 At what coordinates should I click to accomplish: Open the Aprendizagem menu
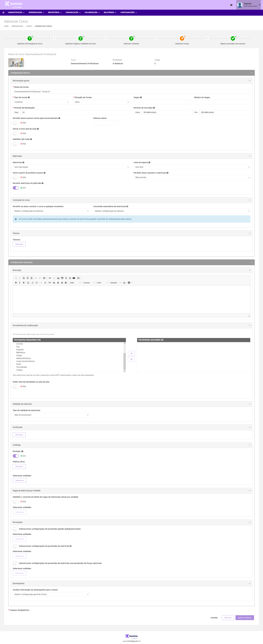[x=36, y=12]
